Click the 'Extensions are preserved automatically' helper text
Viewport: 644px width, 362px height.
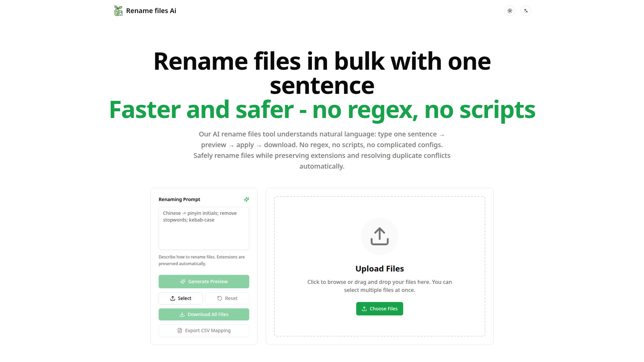coord(201,260)
